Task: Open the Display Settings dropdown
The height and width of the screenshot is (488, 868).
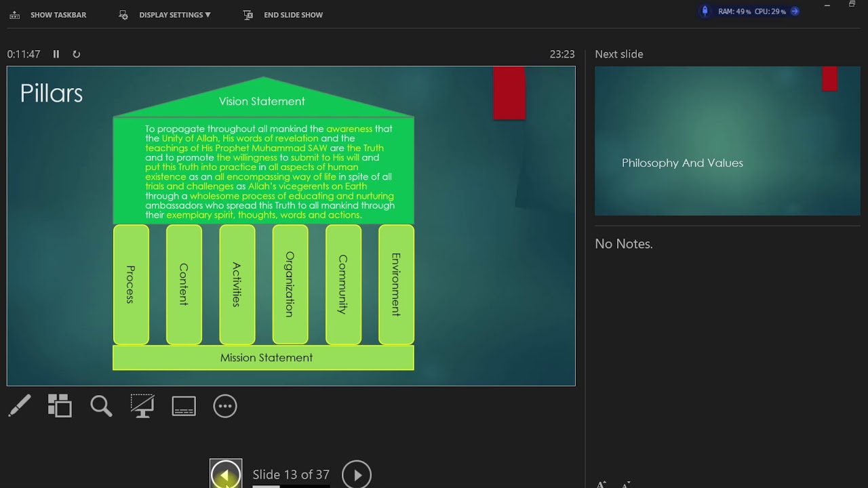Action: click(175, 15)
